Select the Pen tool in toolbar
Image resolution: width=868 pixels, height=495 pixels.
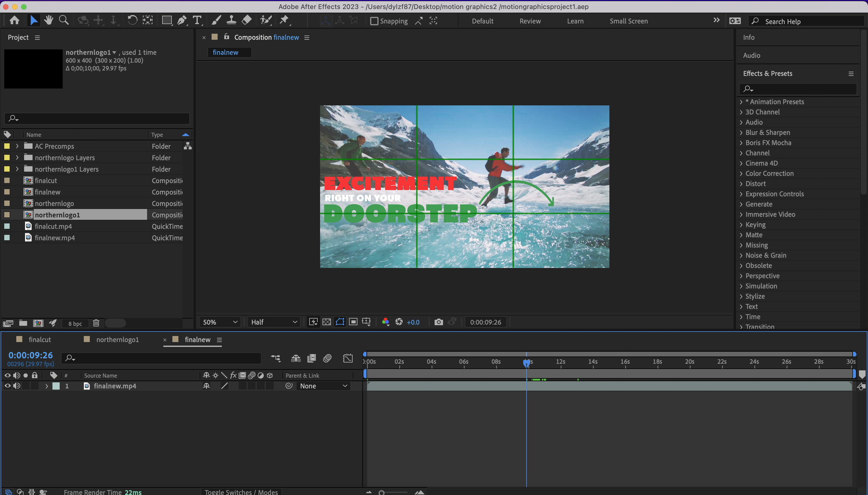182,20
